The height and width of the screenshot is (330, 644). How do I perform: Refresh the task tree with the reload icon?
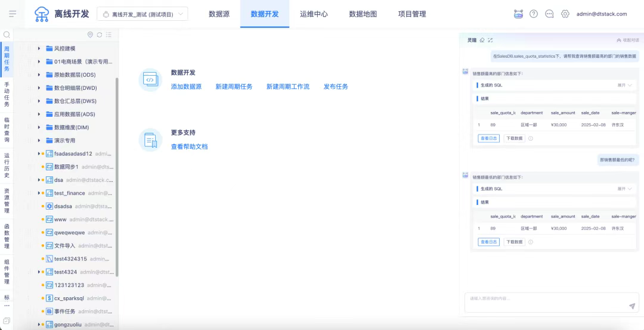pos(100,35)
